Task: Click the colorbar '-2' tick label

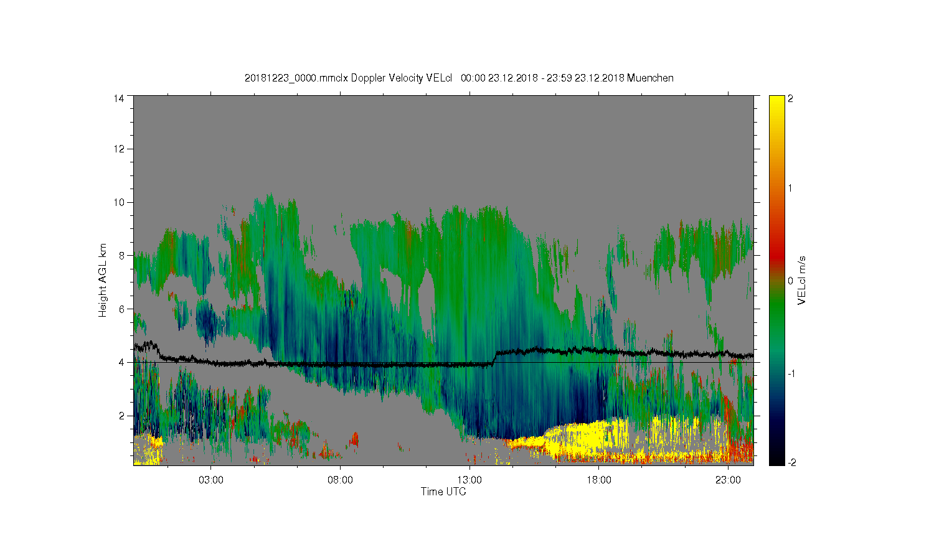Action: pos(791,463)
